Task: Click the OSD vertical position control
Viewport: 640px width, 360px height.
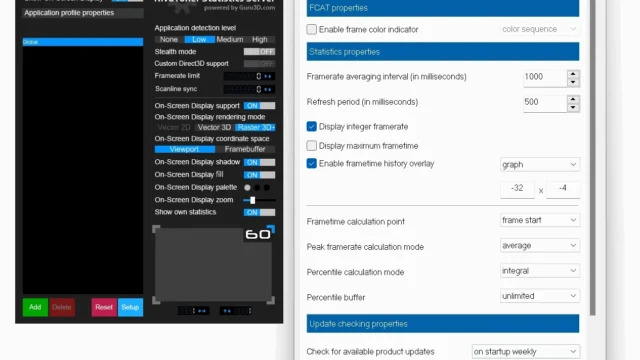Action: (x=236, y=311)
